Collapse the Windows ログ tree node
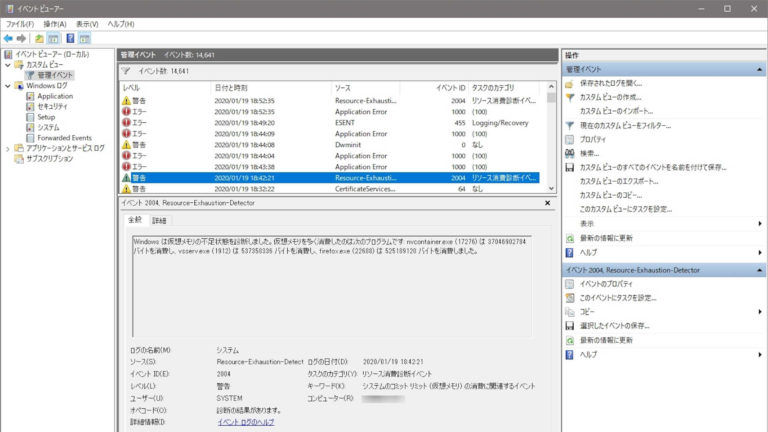This screenshot has height=432, width=768. pyautogui.click(x=8, y=86)
